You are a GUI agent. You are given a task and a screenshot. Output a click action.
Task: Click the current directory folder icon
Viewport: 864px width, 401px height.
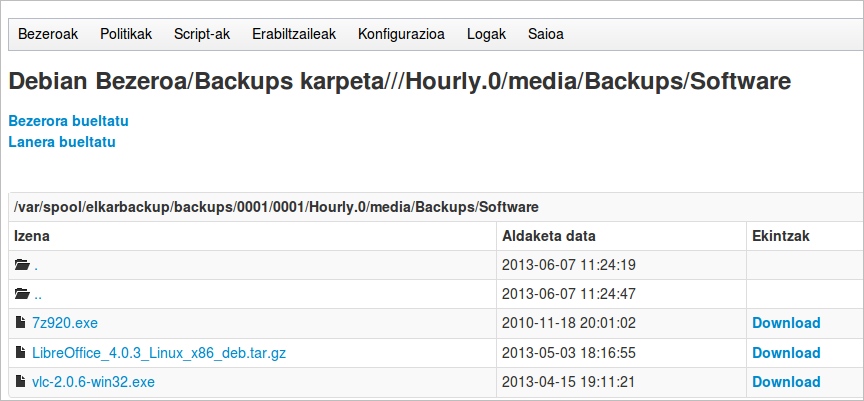tap(23, 265)
